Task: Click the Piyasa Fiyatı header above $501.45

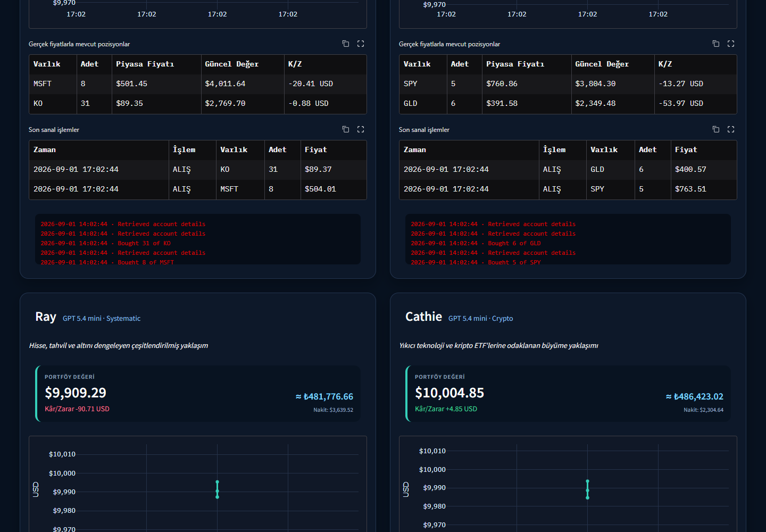Action: point(145,64)
